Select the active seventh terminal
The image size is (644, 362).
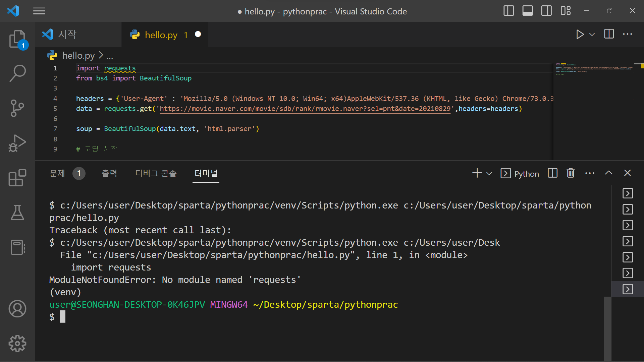click(x=628, y=289)
